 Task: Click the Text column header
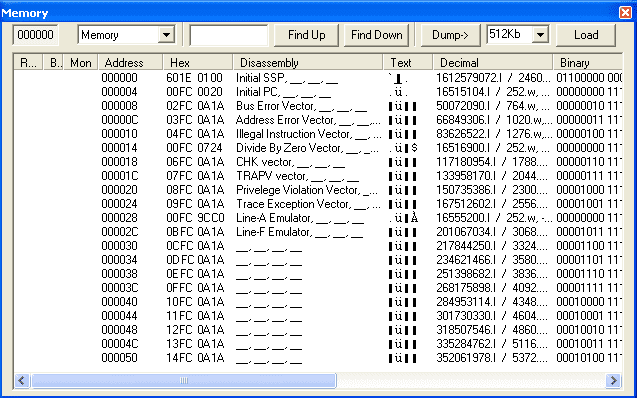[408, 63]
